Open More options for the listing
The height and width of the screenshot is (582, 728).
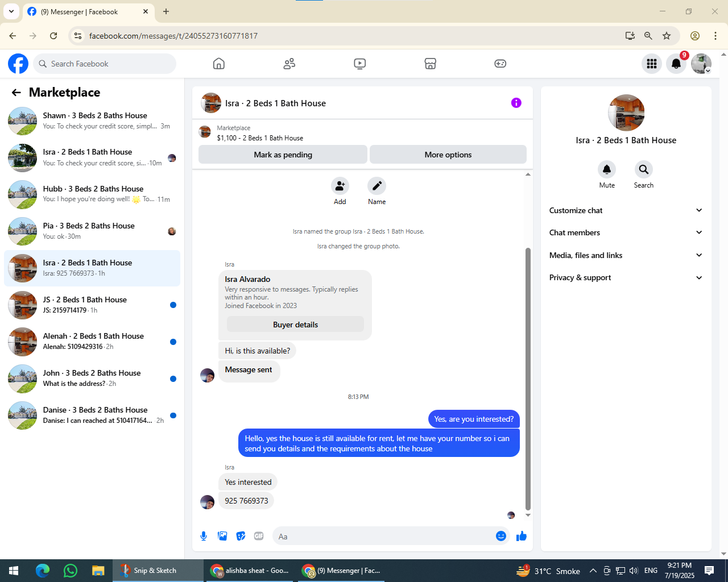click(x=448, y=155)
